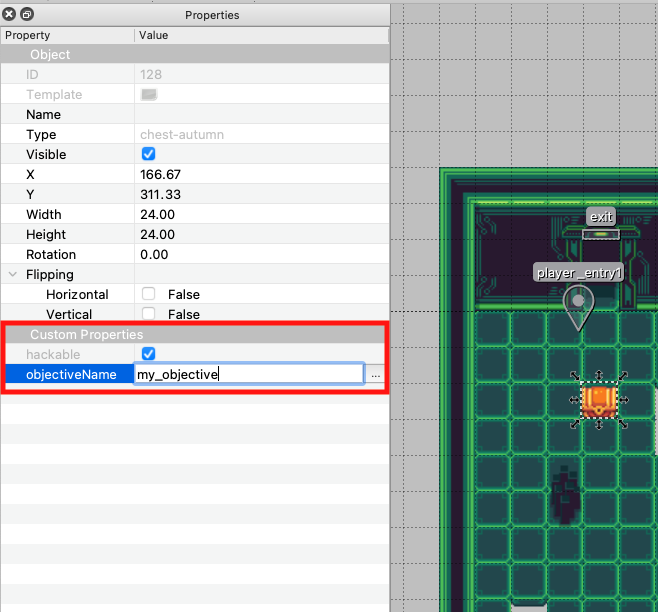The height and width of the screenshot is (612, 658).
Task: Click the X value 166.67
Action: click(x=160, y=174)
